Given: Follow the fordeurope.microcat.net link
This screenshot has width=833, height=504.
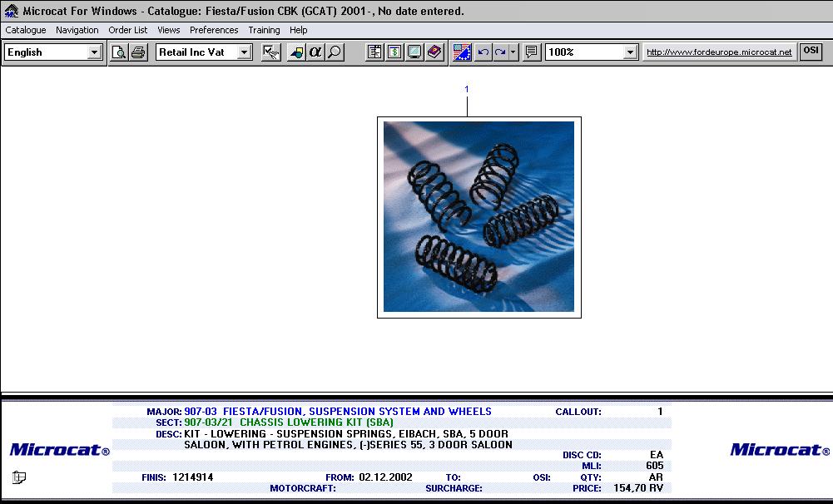Looking at the screenshot, I should [719, 52].
